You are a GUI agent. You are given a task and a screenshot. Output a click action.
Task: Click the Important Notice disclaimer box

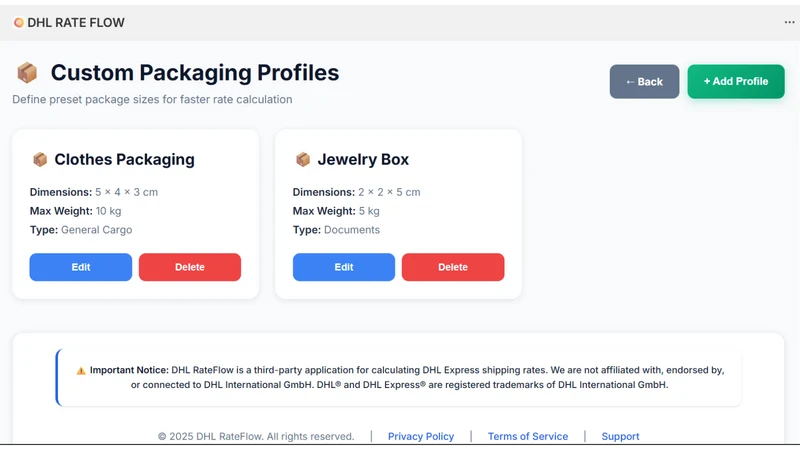click(x=398, y=378)
